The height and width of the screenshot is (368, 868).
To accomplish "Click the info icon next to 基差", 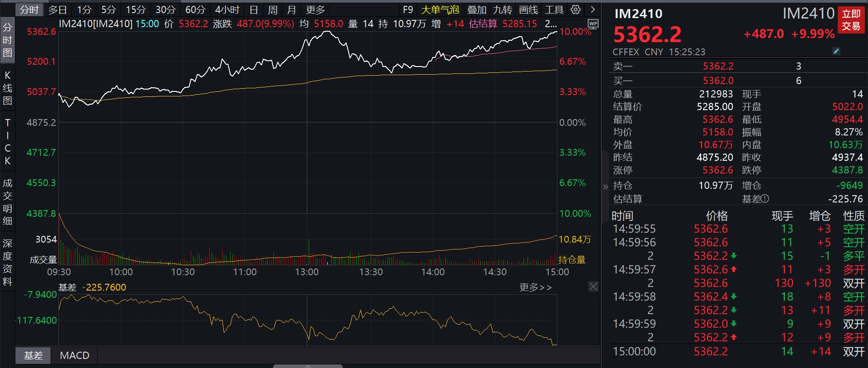I will pyautogui.click(x=764, y=199).
